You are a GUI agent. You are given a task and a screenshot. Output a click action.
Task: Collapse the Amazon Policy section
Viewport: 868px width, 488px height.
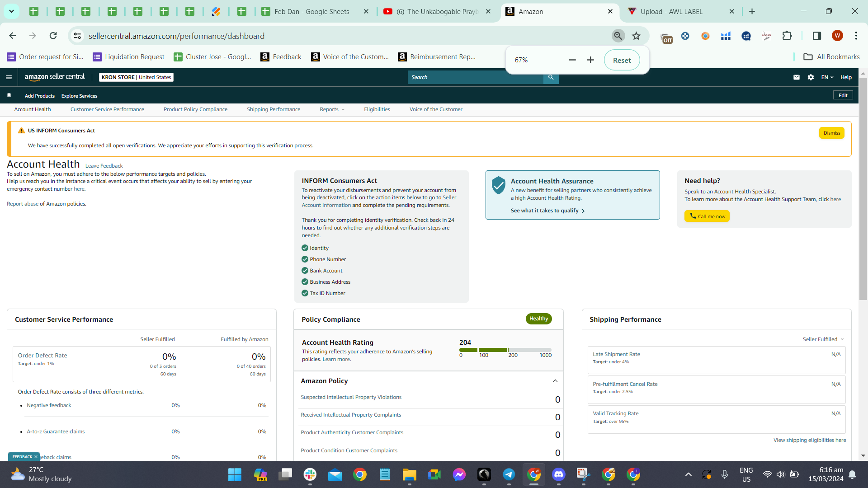[555, 381]
